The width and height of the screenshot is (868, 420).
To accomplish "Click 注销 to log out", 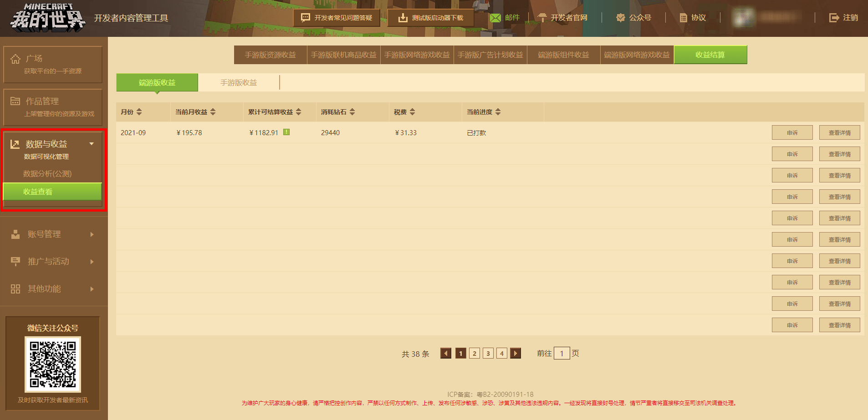I will (850, 18).
